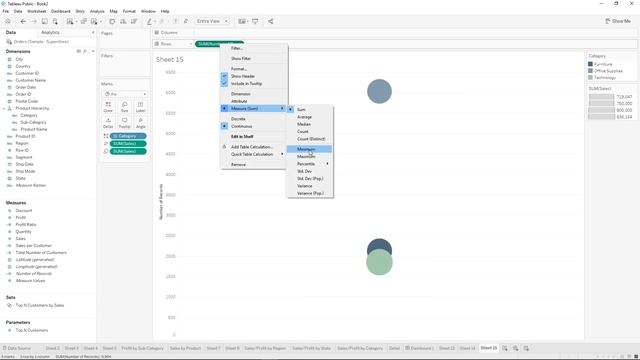Expand the Measure (Sum) submenu

(x=253, y=109)
